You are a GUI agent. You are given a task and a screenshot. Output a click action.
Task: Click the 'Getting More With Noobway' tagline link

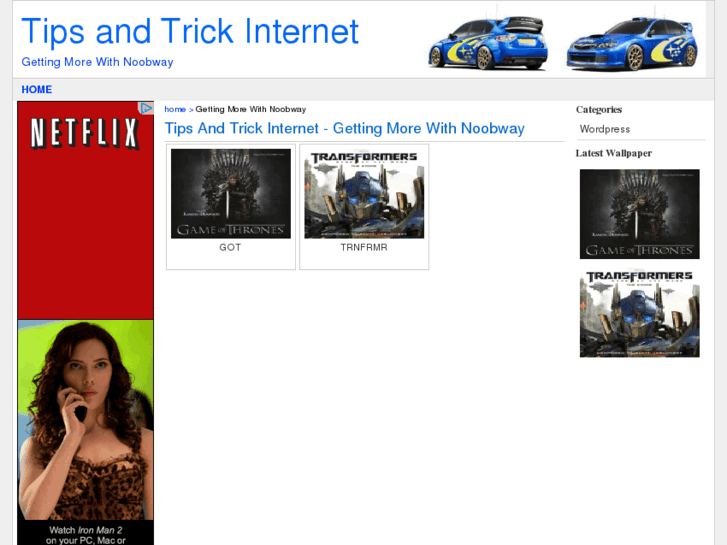[97, 62]
